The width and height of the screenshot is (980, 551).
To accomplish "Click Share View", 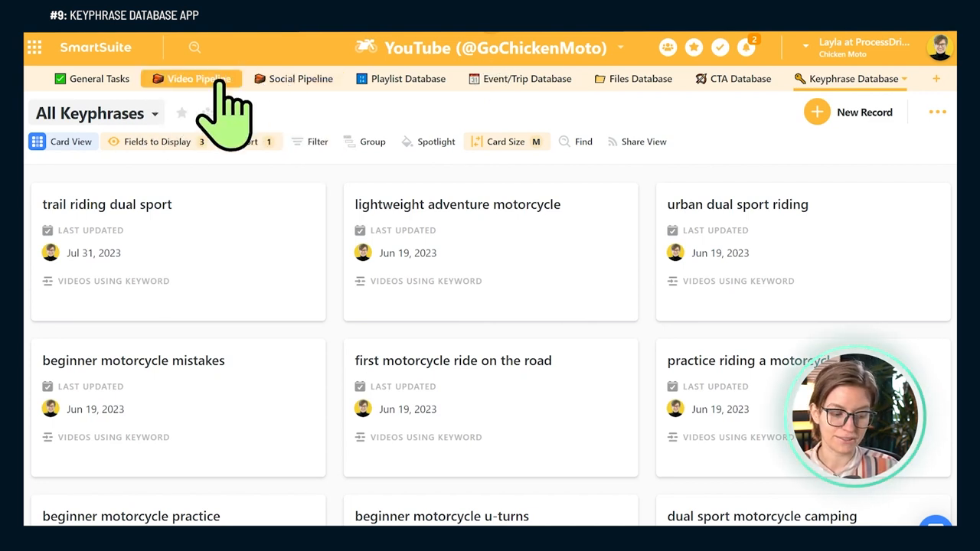I will point(636,142).
